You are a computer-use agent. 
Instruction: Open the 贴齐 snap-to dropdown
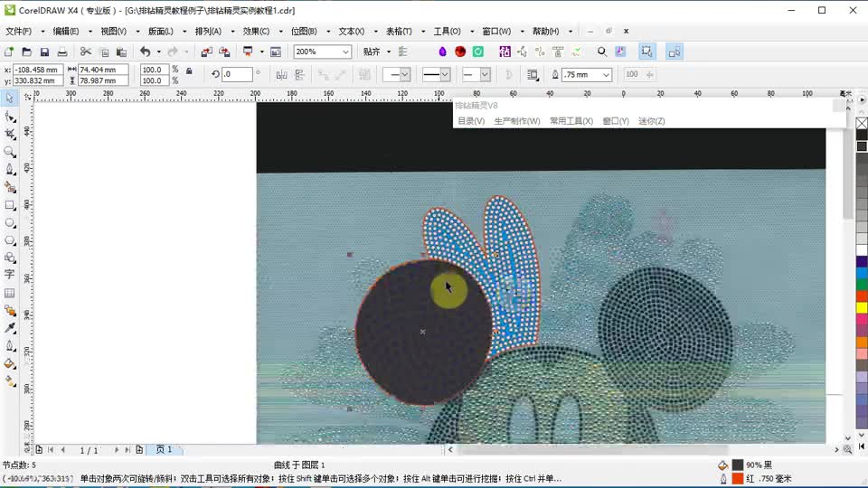click(377, 52)
